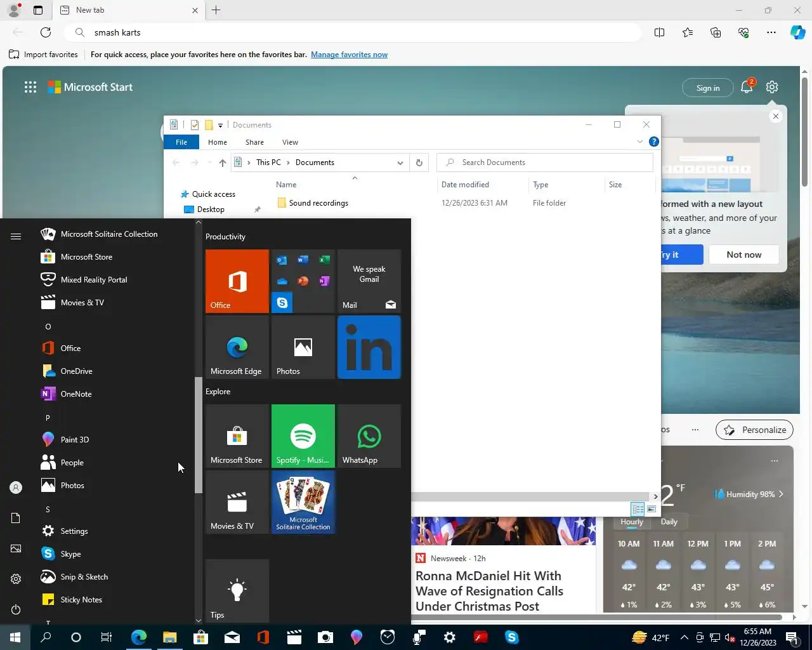Switch to the Home ribbon tab
The width and height of the screenshot is (812, 650).
(218, 142)
